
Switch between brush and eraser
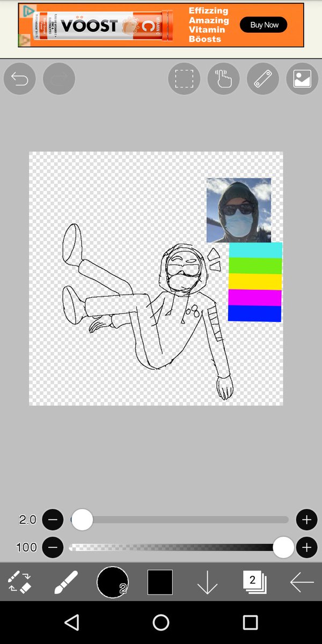(19, 582)
